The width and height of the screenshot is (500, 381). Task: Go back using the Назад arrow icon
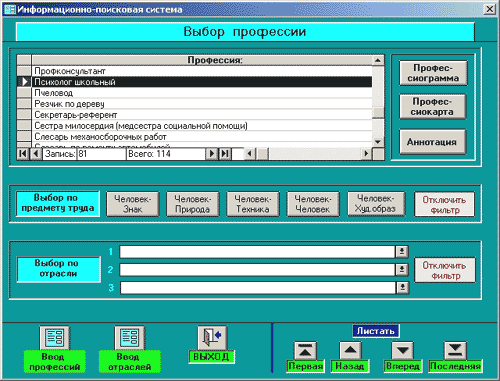(x=350, y=350)
